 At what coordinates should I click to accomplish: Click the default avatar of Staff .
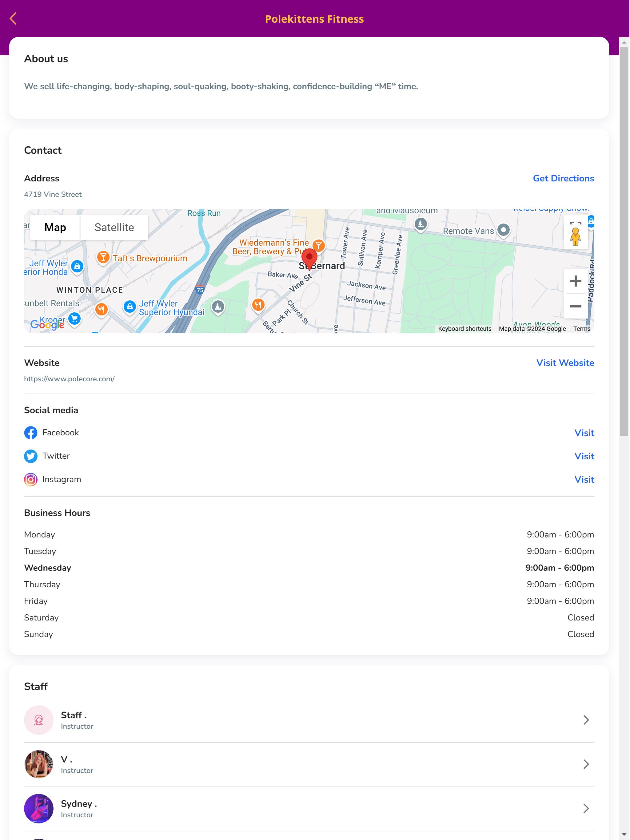tap(39, 720)
